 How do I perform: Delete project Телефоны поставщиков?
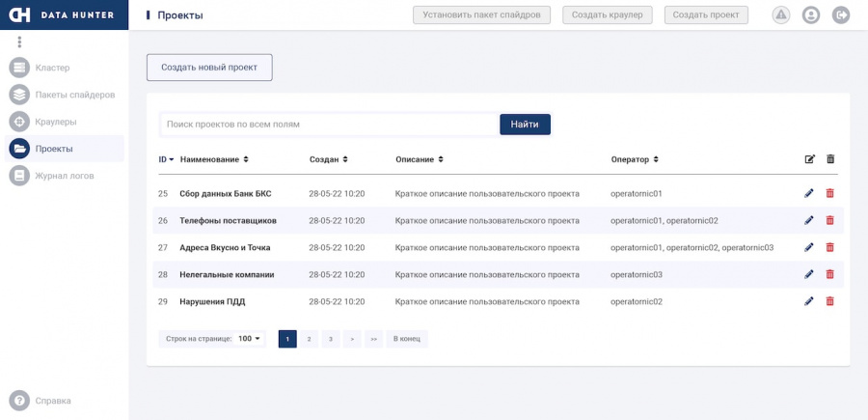click(829, 220)
